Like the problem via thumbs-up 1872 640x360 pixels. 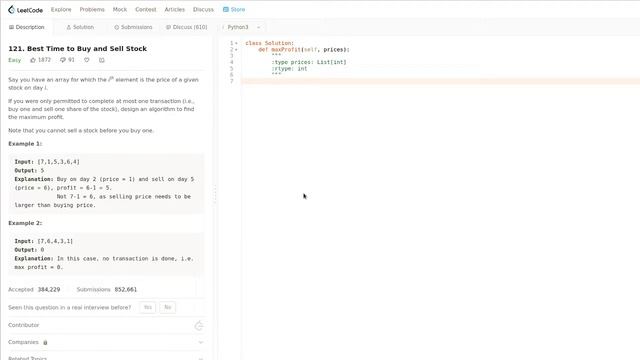[40, 60]
